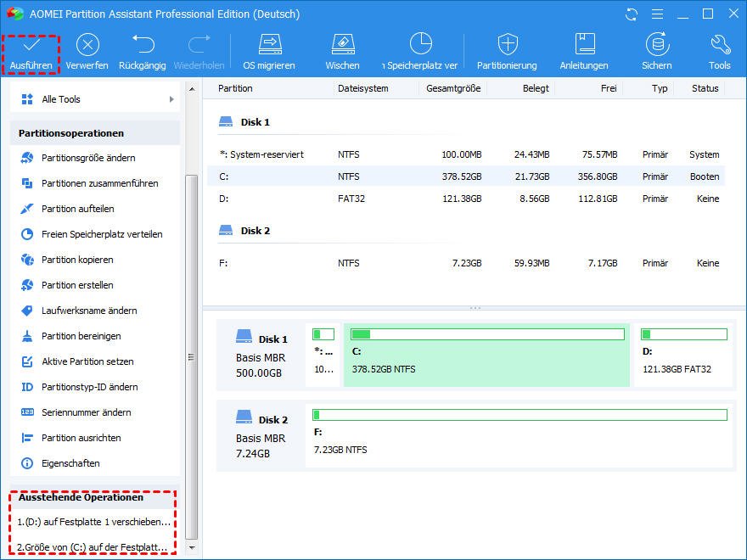The image size is (747, 560).
Task: Open the Partitionierung toolbar tool
Action: click(507, 52)
